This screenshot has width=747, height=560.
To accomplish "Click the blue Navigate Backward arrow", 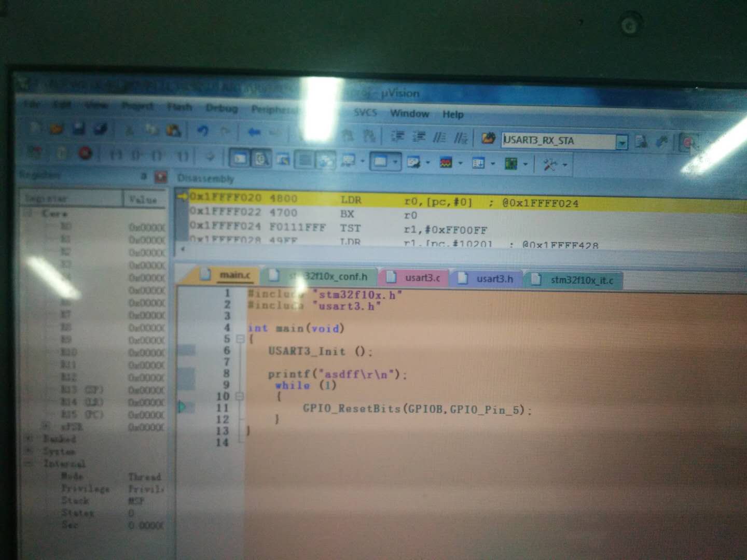I will point(254,133).
